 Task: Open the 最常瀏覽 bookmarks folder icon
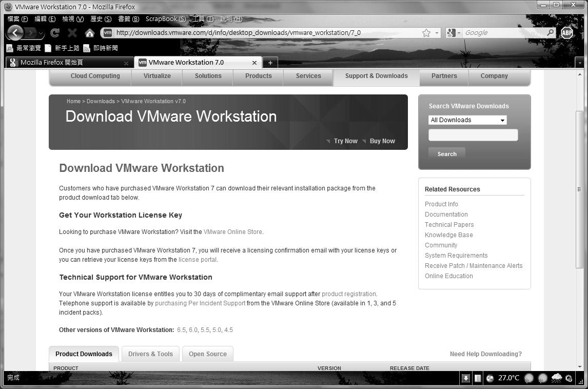10,48
